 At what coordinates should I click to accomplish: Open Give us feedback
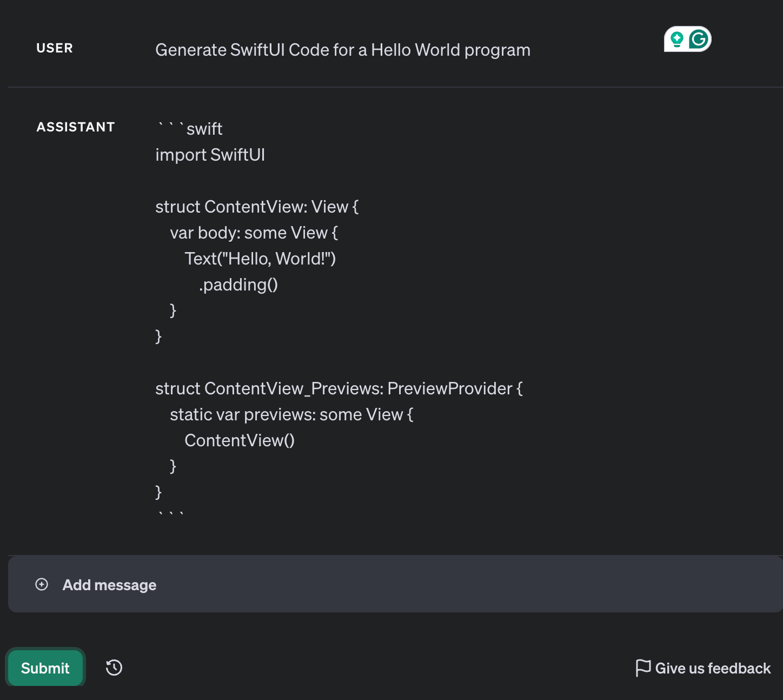pyautogui.click(x=713, y=668)
